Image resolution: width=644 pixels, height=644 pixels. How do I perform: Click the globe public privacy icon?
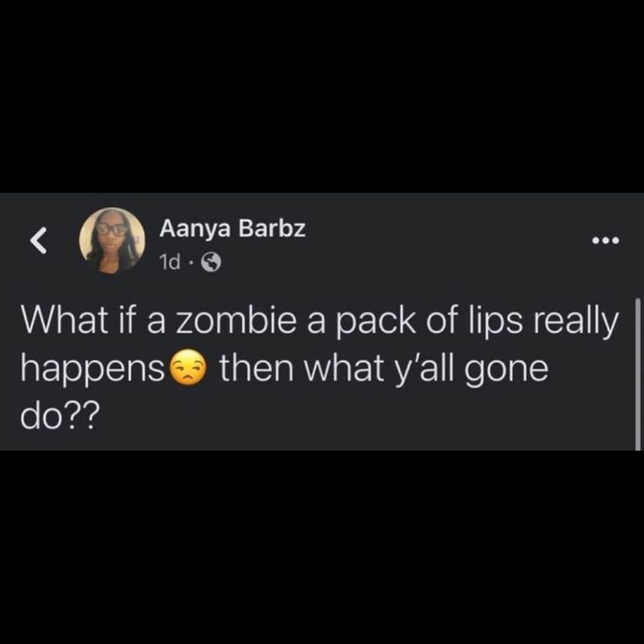(211, 262)
